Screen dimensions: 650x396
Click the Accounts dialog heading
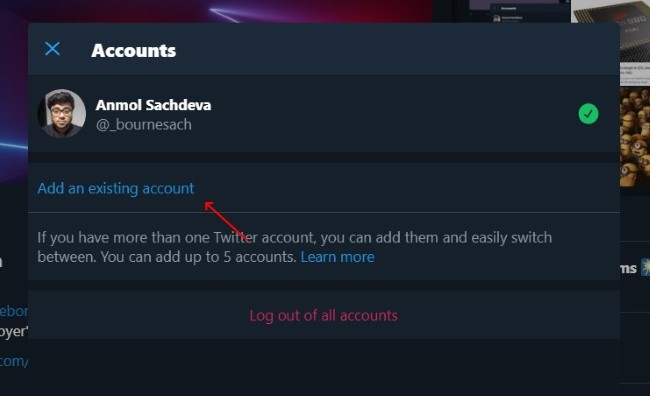(x=133, y=51)
